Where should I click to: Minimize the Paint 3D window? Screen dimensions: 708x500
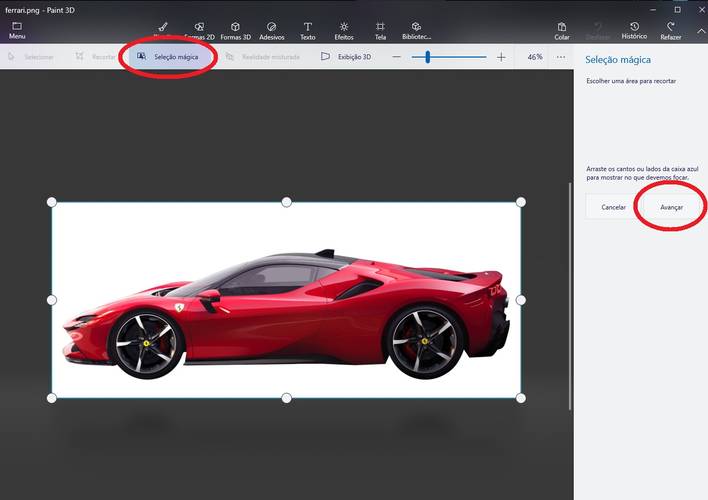click(x=653, y=9)
